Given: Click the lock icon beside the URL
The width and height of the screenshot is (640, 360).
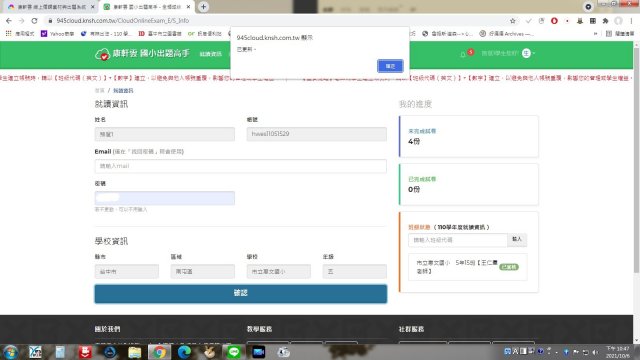Looking at the screenshot, I should click(50, 20).
